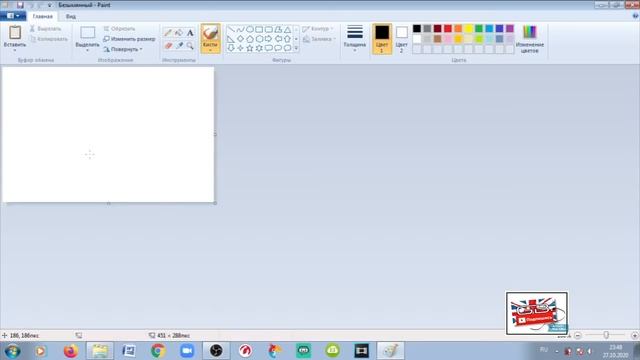Switch to the Вид (View) tab
Viewport: 640px width, 360px height.
coord(71,16)
